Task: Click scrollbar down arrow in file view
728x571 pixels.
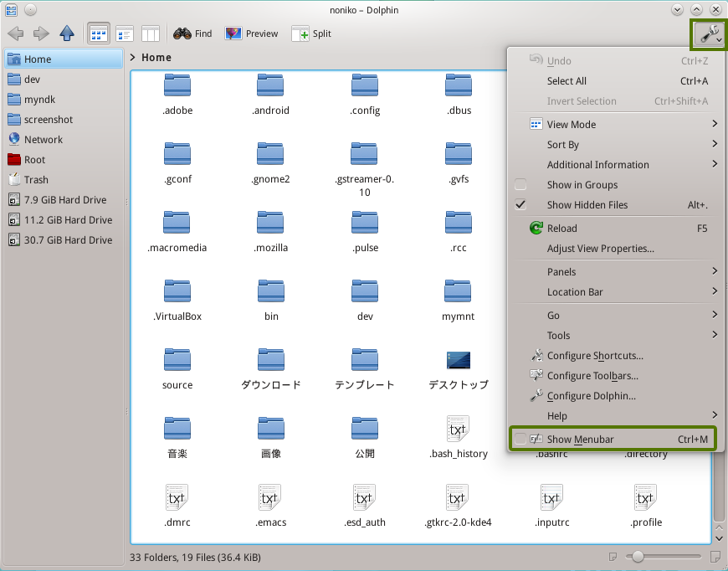Action: (719, 538)
